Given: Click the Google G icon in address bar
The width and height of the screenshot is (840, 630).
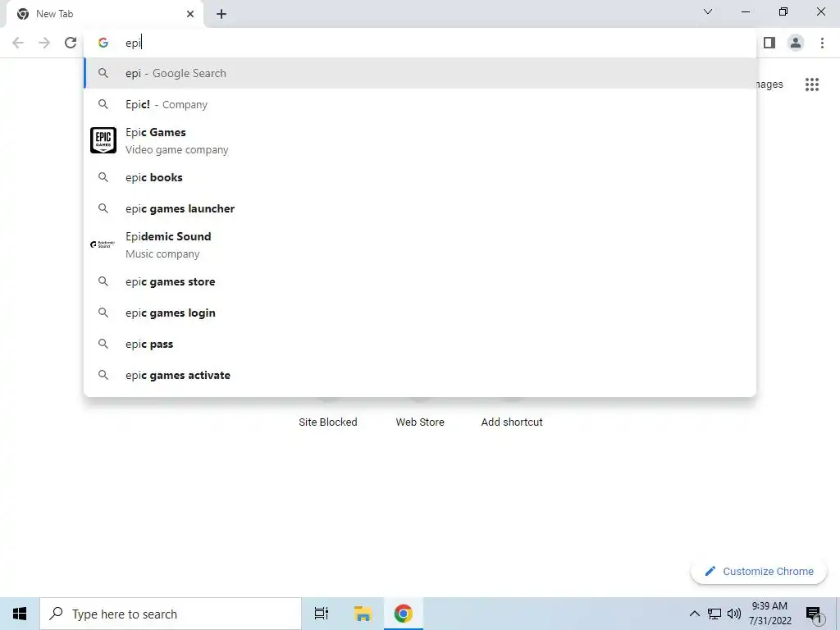Looking at the screenshot, I should [x=103, y=43].
